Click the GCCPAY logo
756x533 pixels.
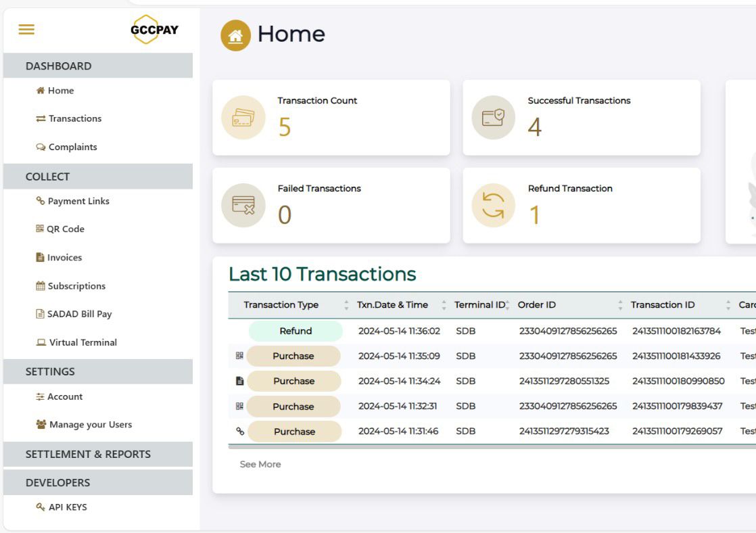tap(154, 30)
